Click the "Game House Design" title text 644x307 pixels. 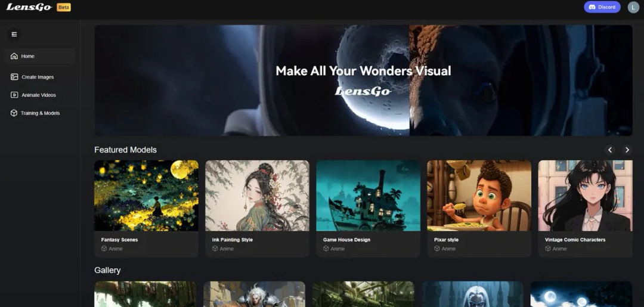[x=346, y=240]
